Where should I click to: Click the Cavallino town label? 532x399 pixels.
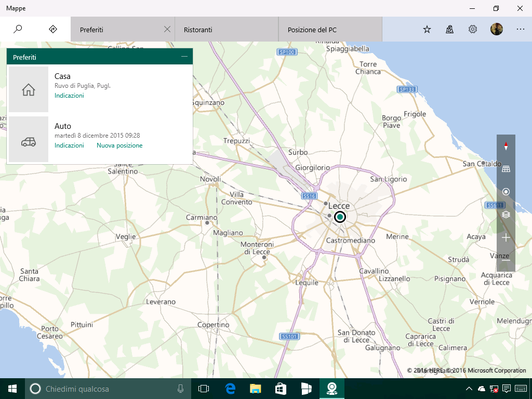tap(374, 271)
